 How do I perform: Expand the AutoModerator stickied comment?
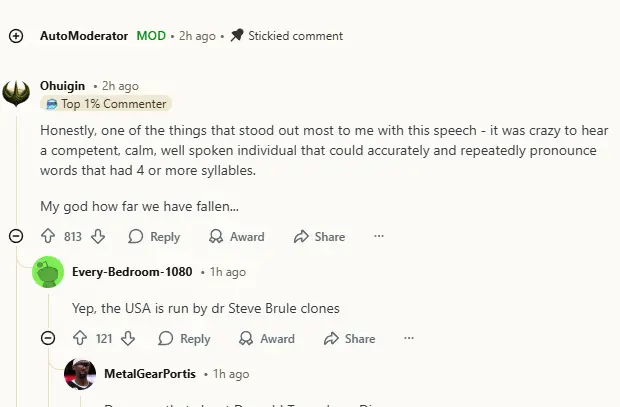click(16, 36)
